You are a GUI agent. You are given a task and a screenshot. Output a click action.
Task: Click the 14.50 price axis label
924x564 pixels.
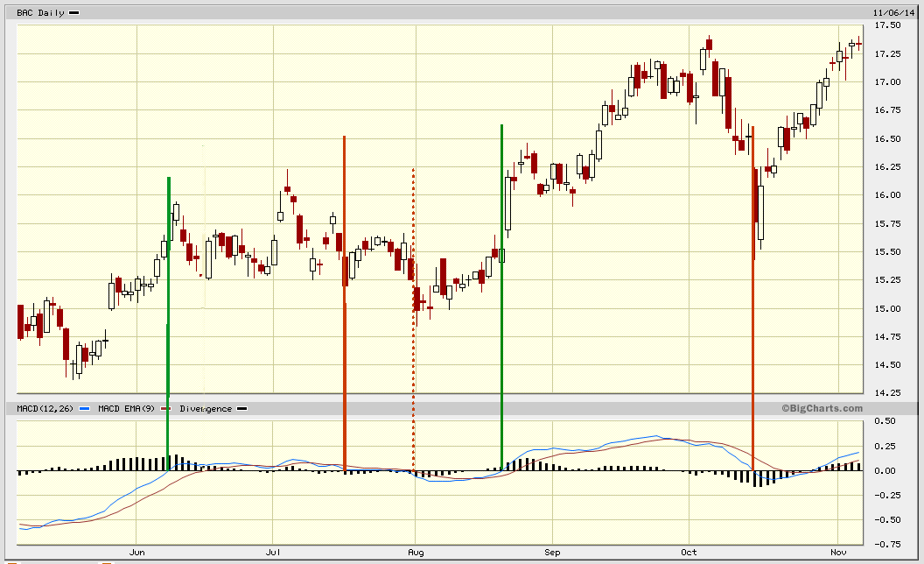[x=887, y=365]
